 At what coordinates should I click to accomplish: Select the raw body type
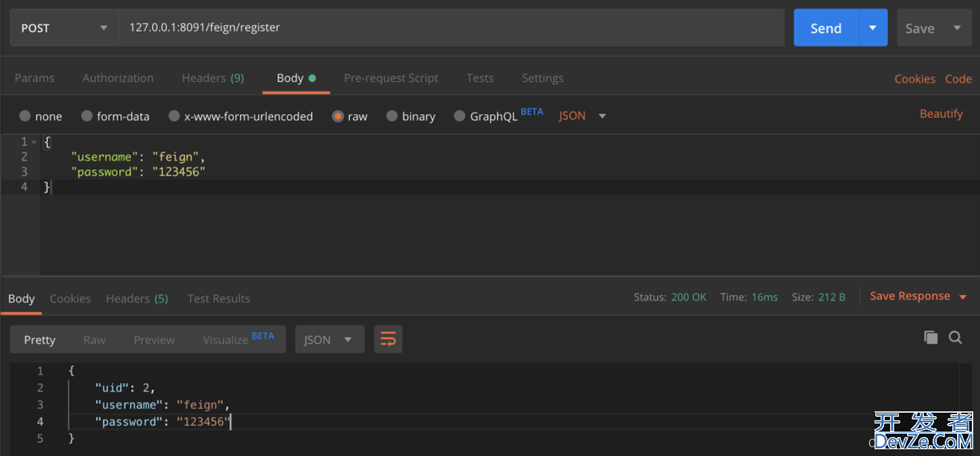pos(350,116)
